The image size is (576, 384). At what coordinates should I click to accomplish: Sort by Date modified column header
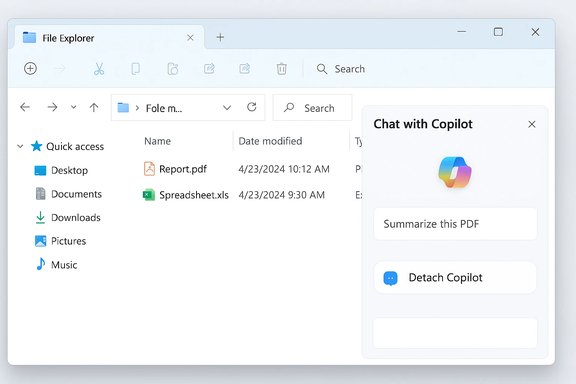(x=270, y=141)
